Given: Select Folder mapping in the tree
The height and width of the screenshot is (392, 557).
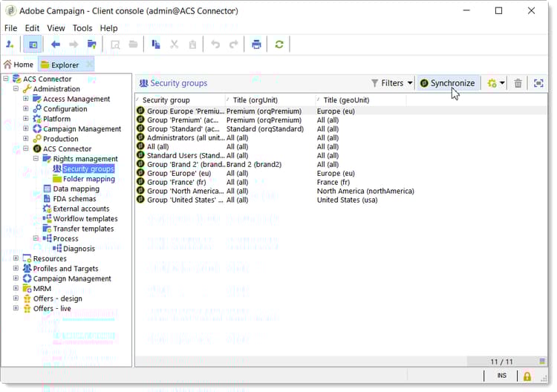Looking at the screenshot, I should pos(88,179).
